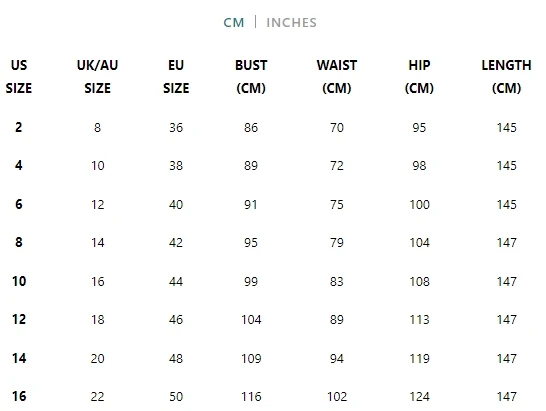
Task: Select US size 10 row label
Action: tap(19, 281)
